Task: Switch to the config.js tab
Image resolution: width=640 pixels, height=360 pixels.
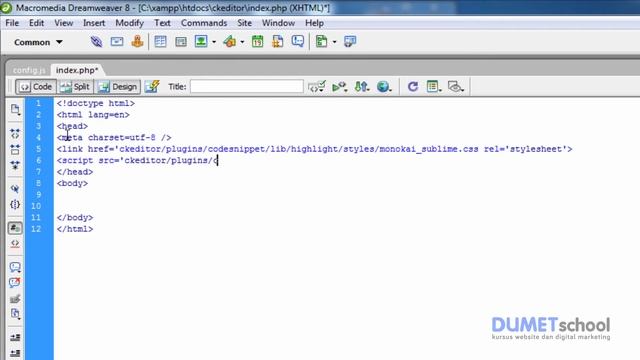Action: [x=29, y=70]
